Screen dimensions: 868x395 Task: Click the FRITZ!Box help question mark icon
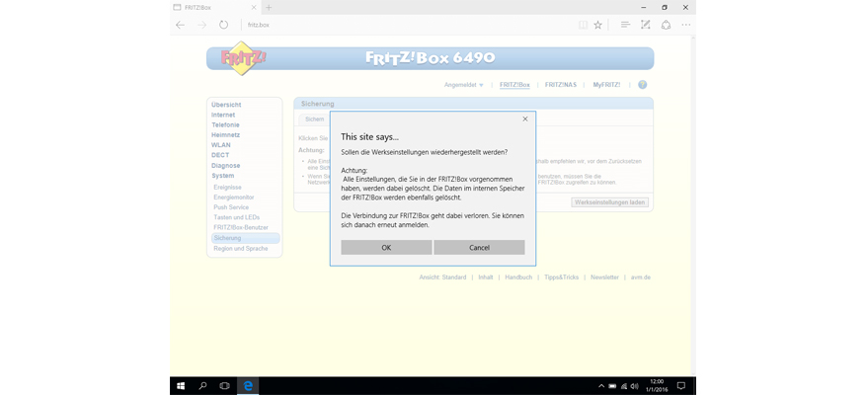(642, 85)
